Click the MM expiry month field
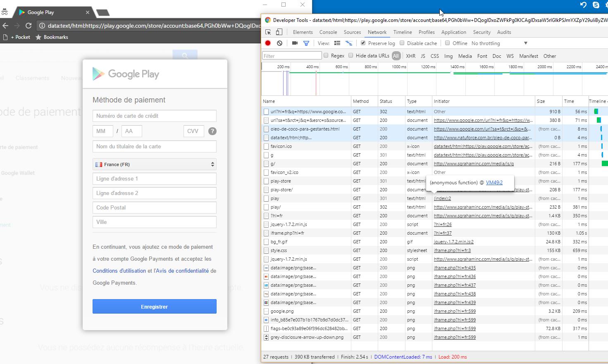608x364 pixels. click(103, 131)
